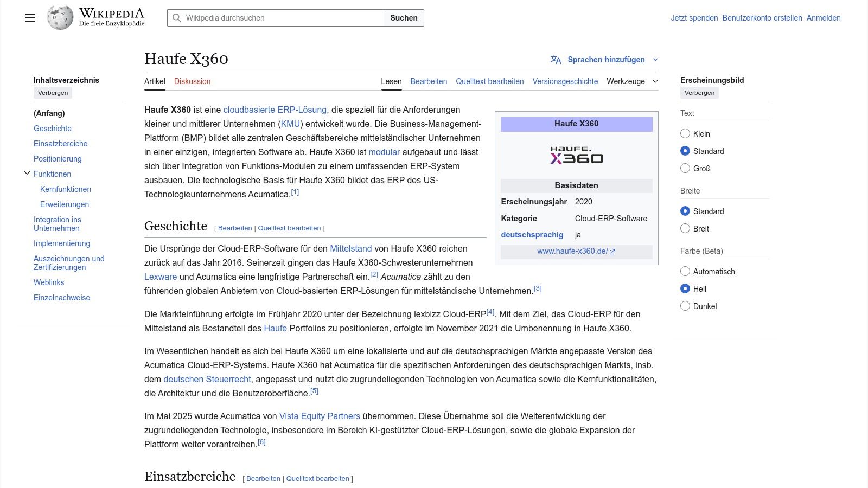
Task: Jump to Implementierung in contents
Action: (x=62, y=243)
